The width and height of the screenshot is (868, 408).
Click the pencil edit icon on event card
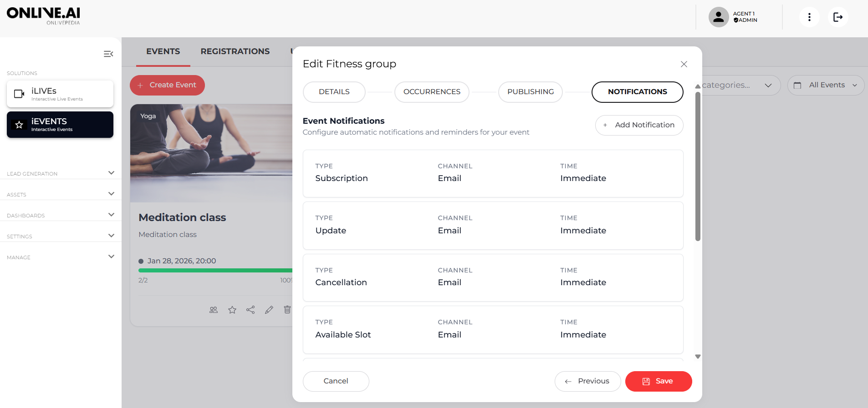click(269, 310)
